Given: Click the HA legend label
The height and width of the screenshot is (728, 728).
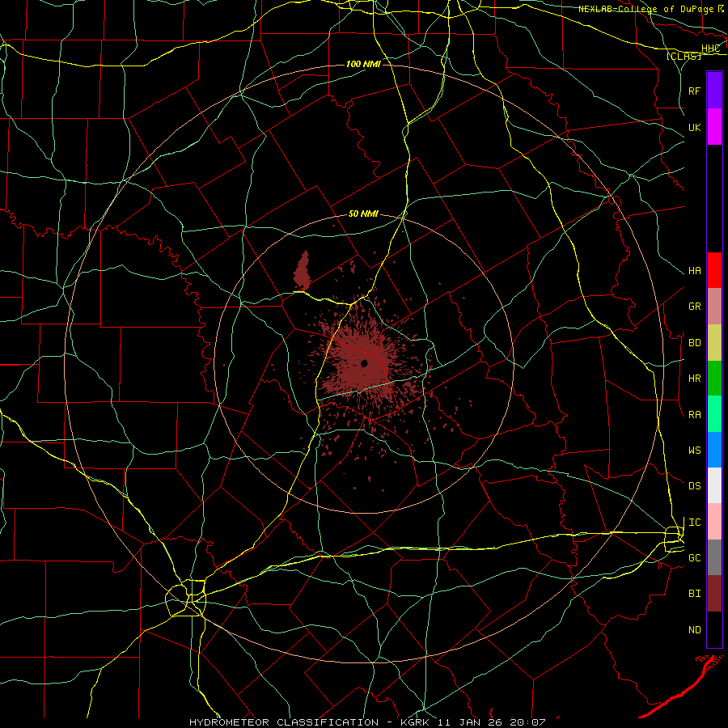Looking at the screenshot, I should pos(695,271).
